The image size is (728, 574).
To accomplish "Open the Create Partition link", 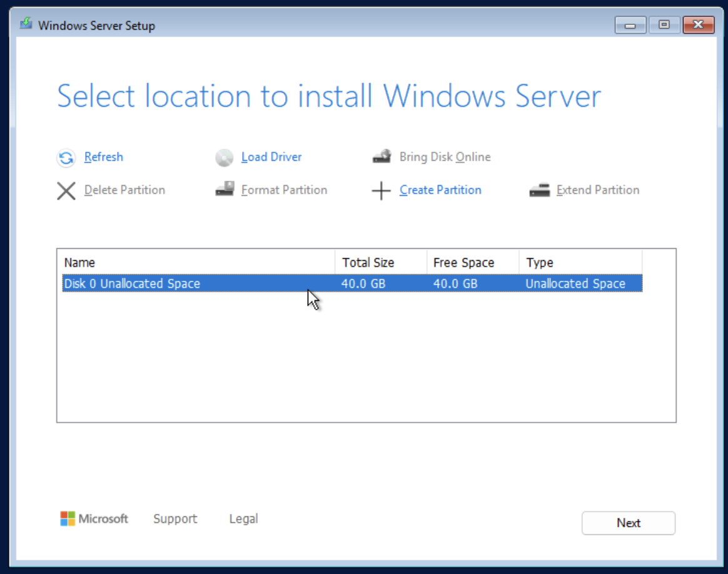I will coord(440,190).
